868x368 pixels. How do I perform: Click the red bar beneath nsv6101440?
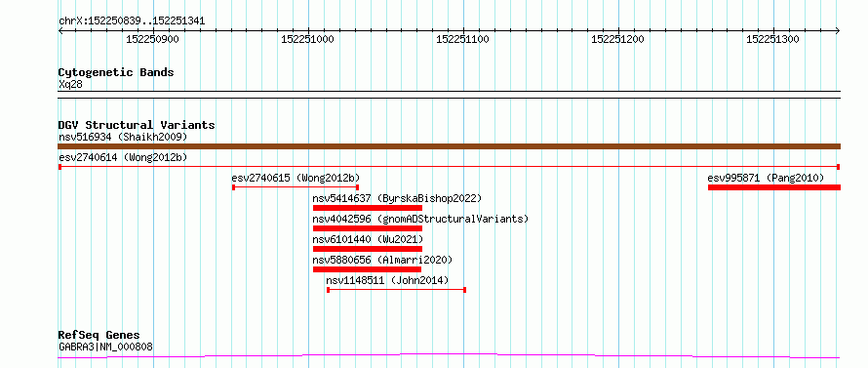click(368, 249)
